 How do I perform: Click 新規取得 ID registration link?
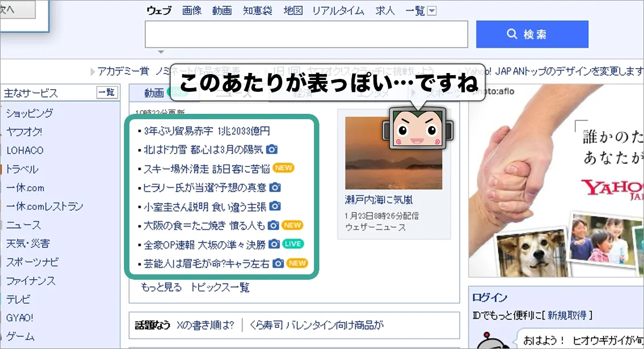click(x=567, y=315)
